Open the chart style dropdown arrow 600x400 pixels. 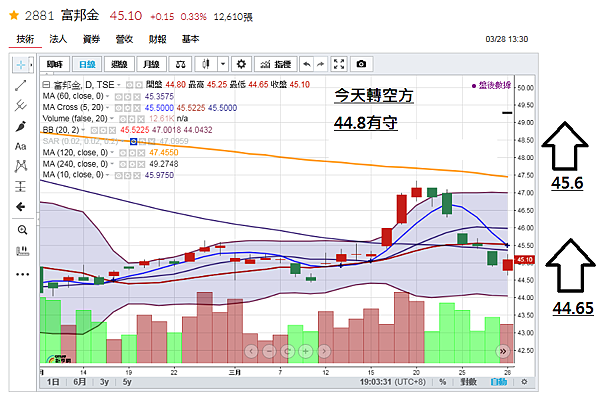pos(223,64)
